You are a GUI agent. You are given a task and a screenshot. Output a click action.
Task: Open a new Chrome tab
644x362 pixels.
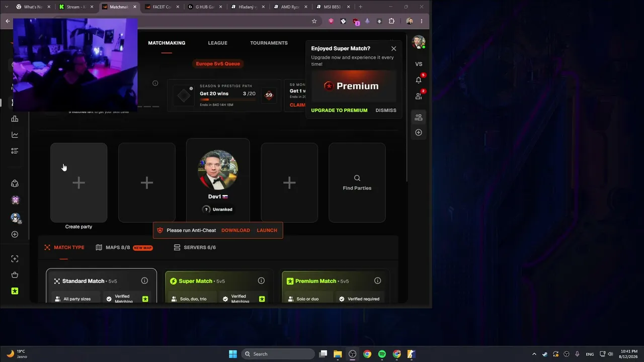click(360, 7)
